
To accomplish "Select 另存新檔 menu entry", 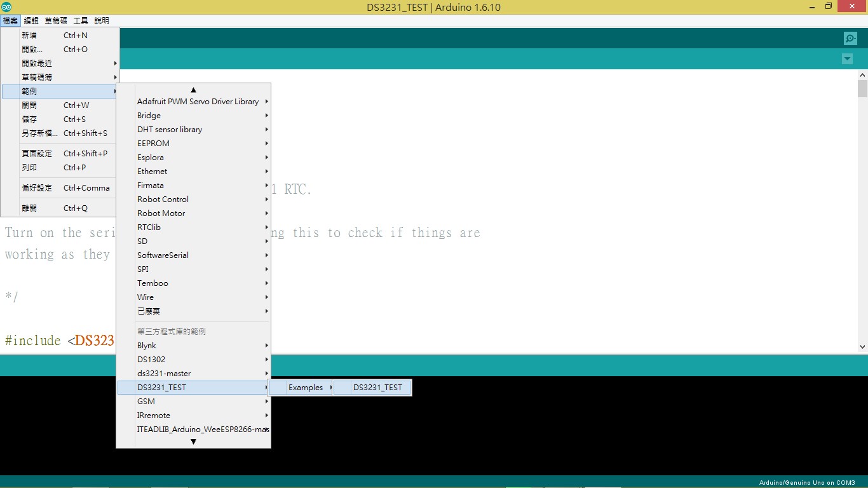I will [x=60, y=133].
